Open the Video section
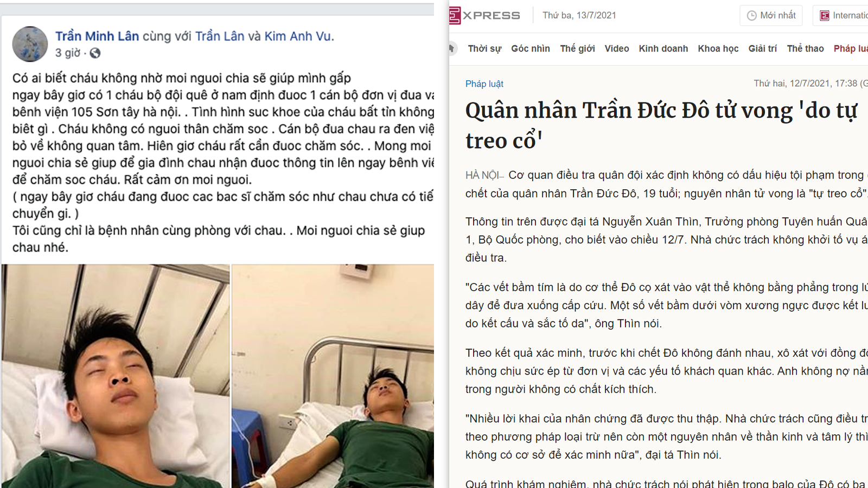Screen dimensions: 868x488 pos(617,48)
